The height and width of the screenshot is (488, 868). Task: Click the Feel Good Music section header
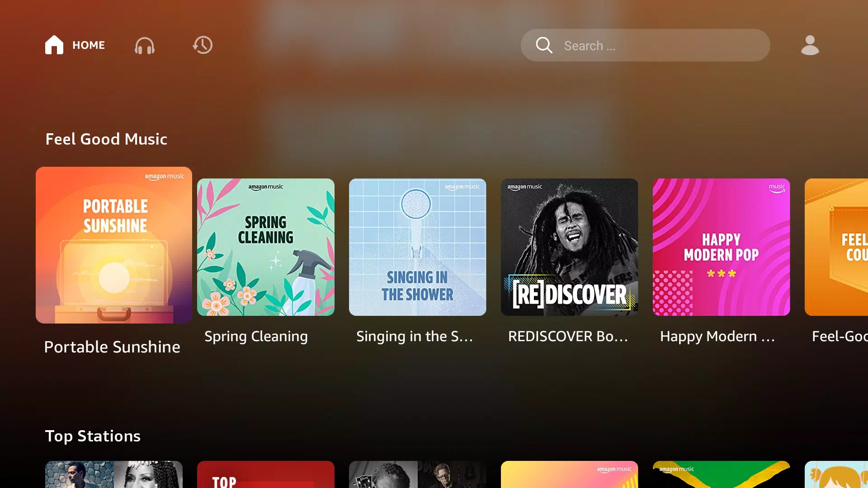[107, 138]
